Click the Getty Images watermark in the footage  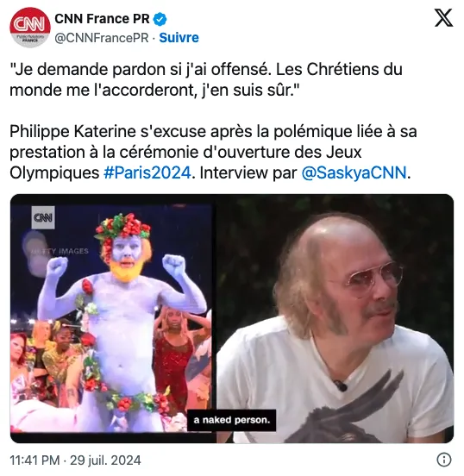coord(60,251)
